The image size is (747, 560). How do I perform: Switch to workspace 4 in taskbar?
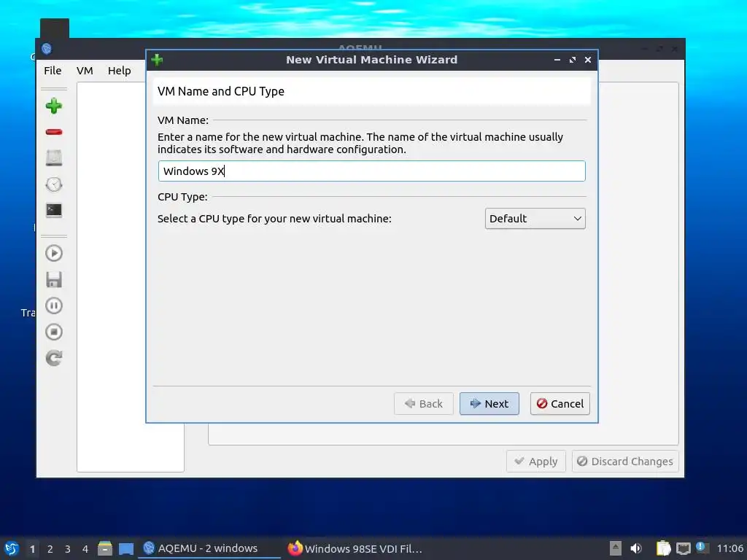coord(85,549)
